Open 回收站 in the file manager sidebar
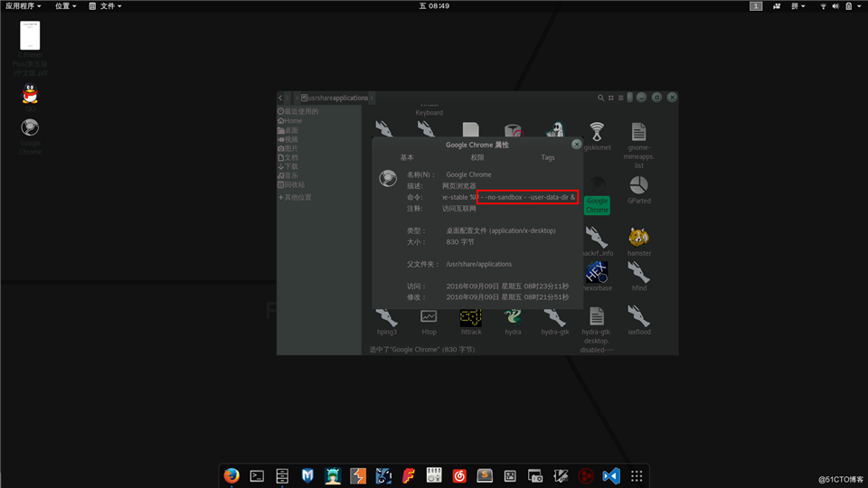The width and height of the screenshot is (868, 488). pos(291,184)
